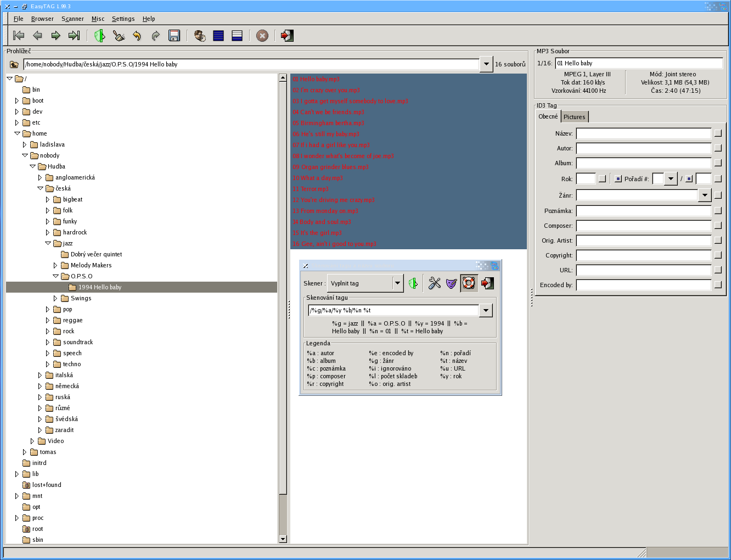Click the scan mask text field
Image resolution: width=731 pixels, height=560 pixels.
393,310
